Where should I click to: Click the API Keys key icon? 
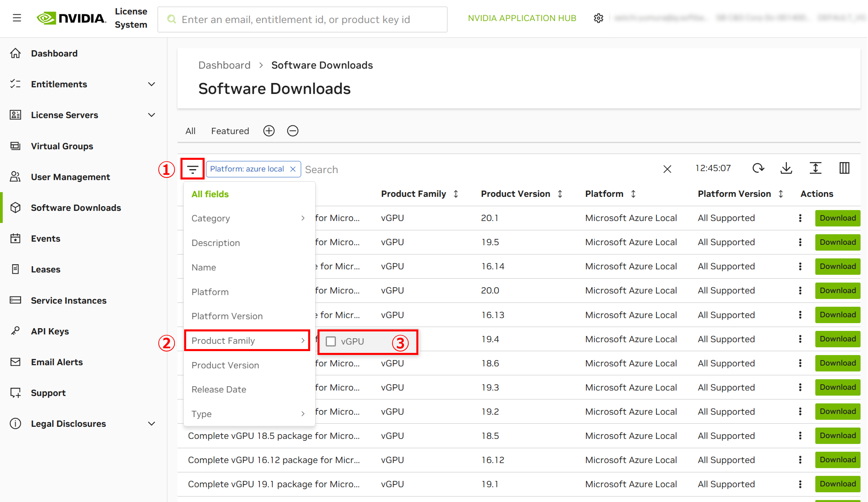click(15, 331)
